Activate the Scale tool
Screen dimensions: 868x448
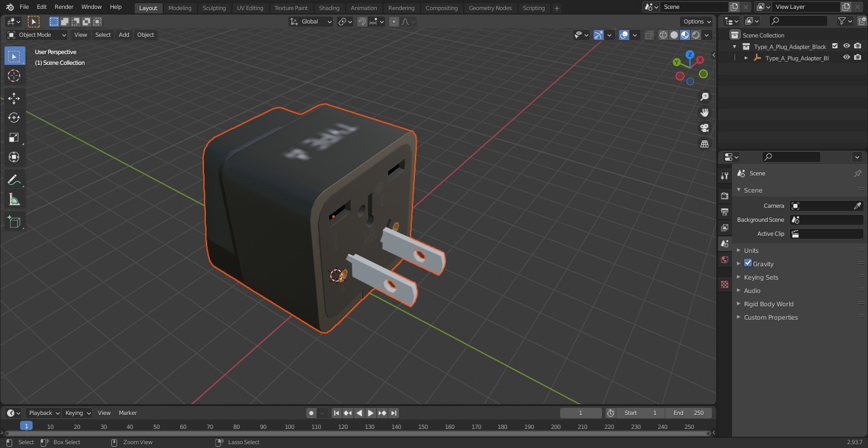(14, 137)
